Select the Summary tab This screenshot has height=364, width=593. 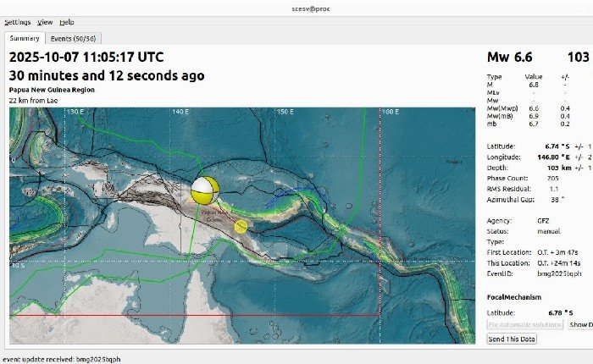click(25, 38)
